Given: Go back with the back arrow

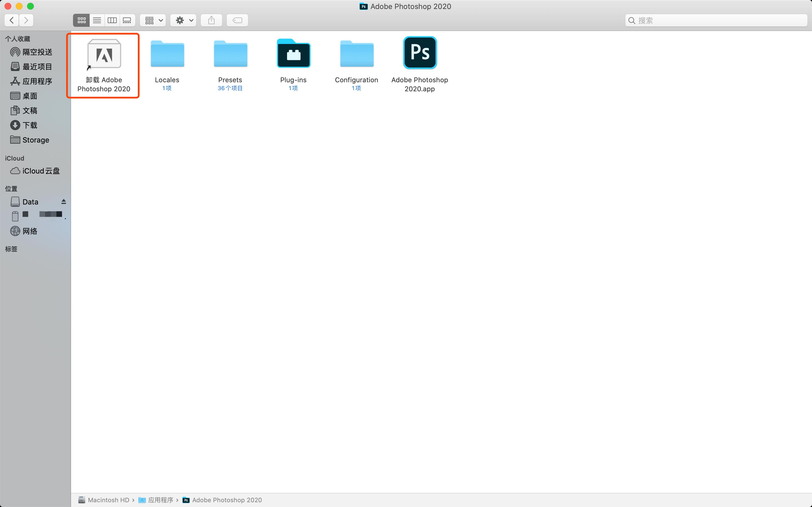Looking at the screenshot, I should click(x=12, y=21).
